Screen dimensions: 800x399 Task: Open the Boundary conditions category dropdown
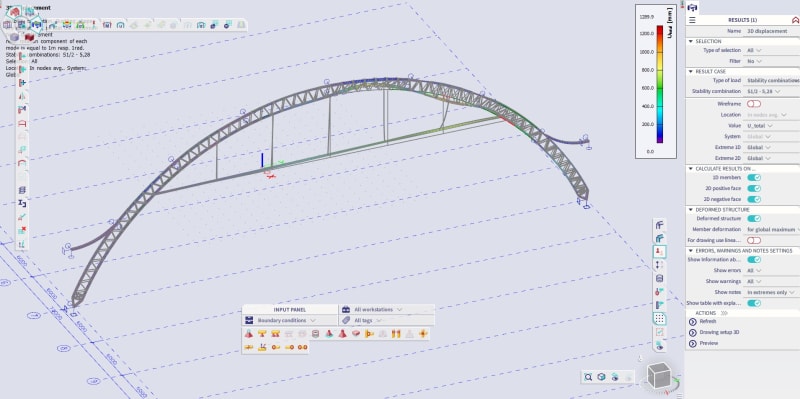tap(289, 320)
